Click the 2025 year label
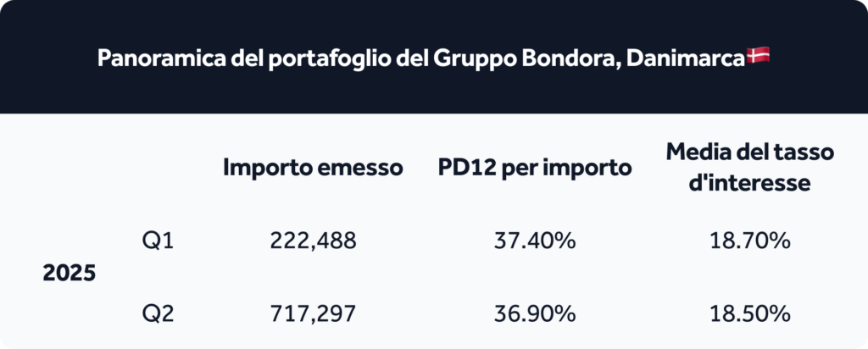 click(x=70, y=274)
